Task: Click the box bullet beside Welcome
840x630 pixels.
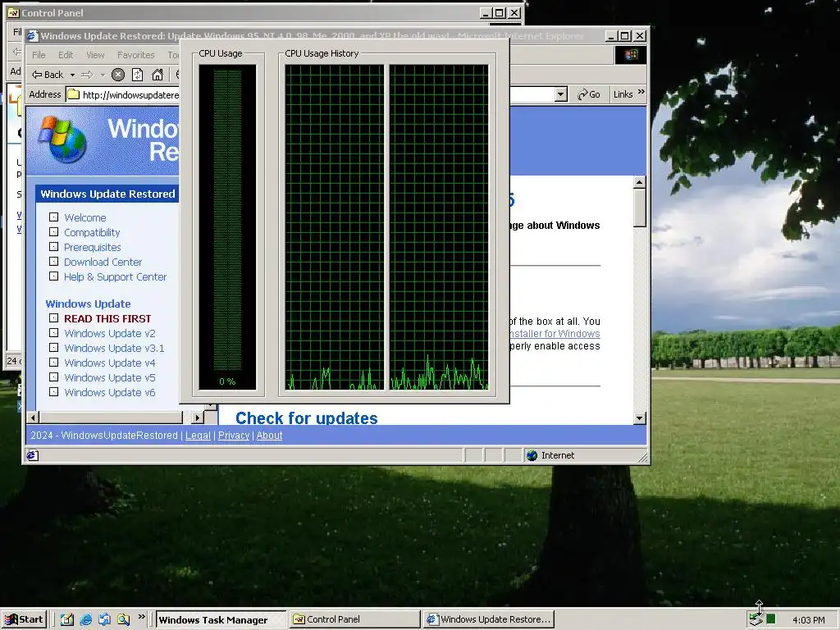Action: 53,217
